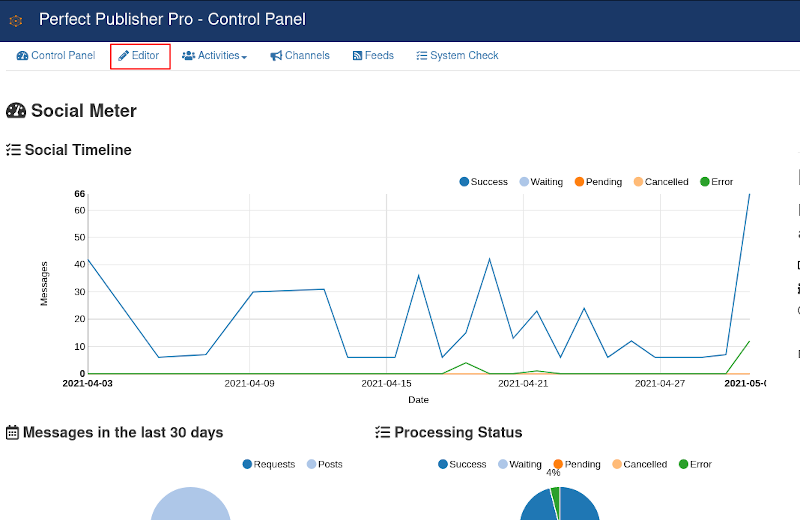The width and height of the screenshot is (800, 520).
Task: Click the Messages y-axis title
Action: [x=44, y=284]
